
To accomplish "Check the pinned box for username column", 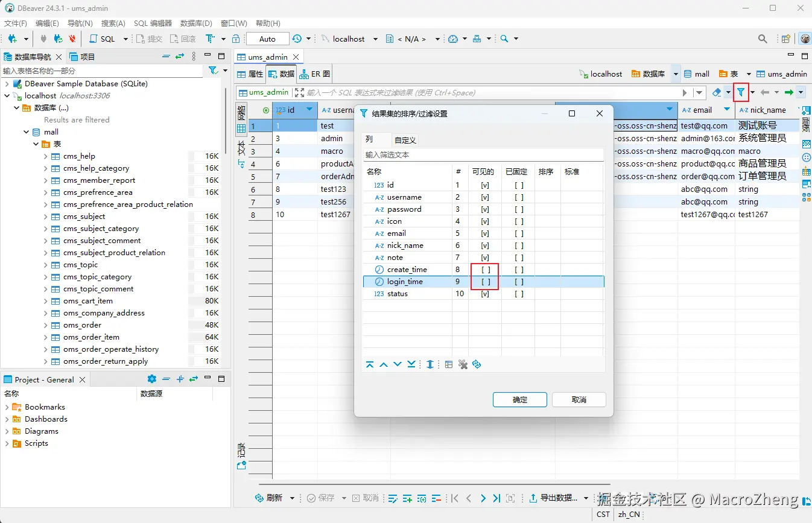I will (518, 197).
